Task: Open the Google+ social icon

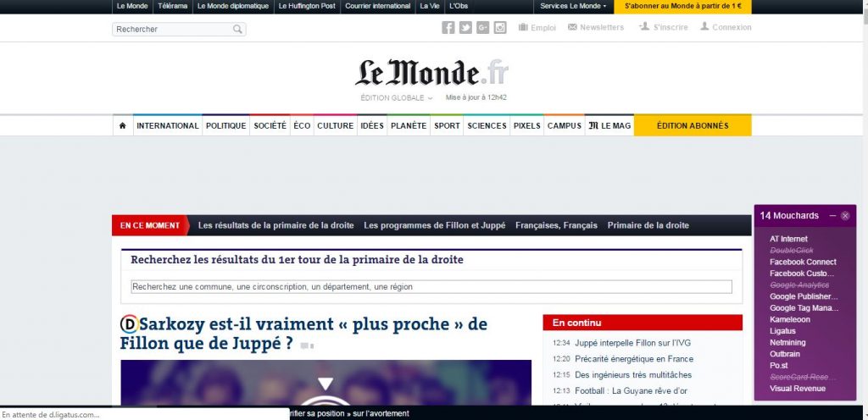Action: point(482,28)
